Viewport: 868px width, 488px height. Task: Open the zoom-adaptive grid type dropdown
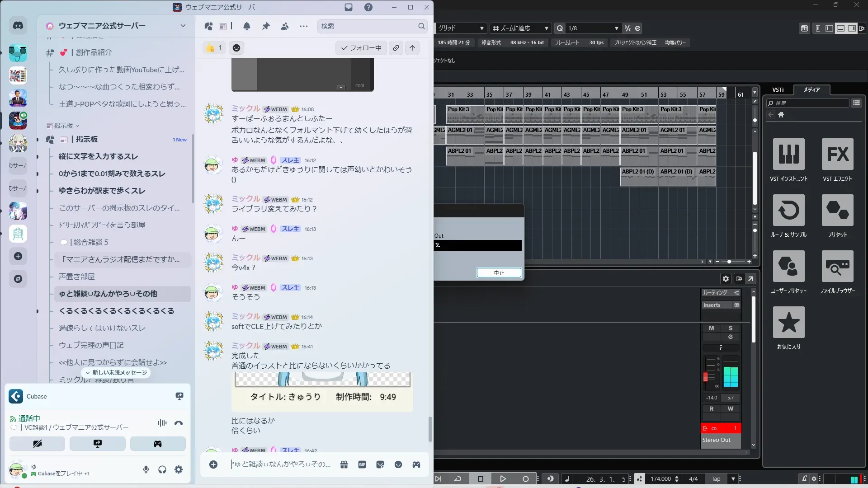(546, 28)
